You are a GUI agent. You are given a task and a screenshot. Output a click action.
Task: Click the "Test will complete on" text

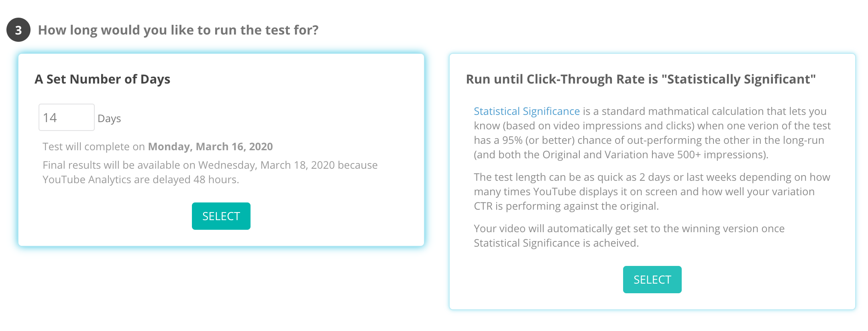94,147
